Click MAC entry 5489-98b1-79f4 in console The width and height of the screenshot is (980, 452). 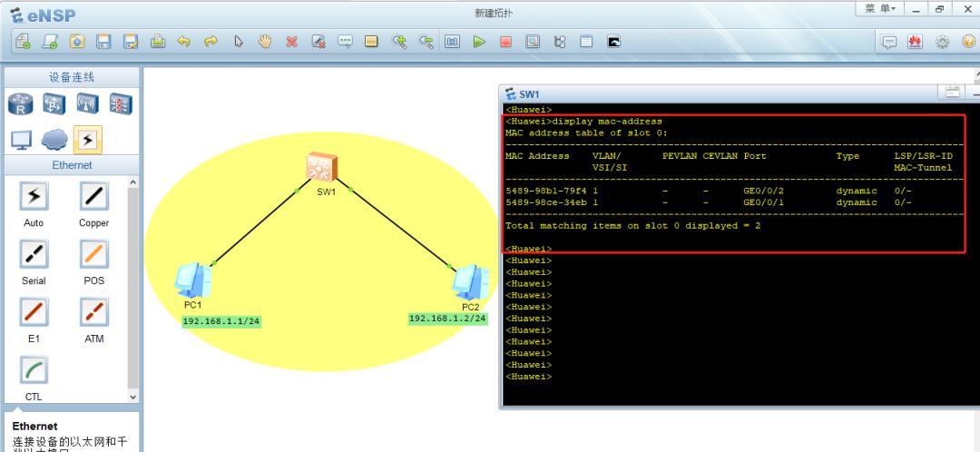point(545,191)
